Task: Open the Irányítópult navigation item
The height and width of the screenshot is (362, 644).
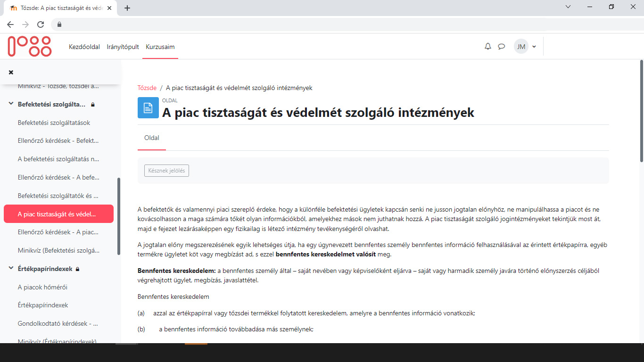Action: click(x=123, y=47)
